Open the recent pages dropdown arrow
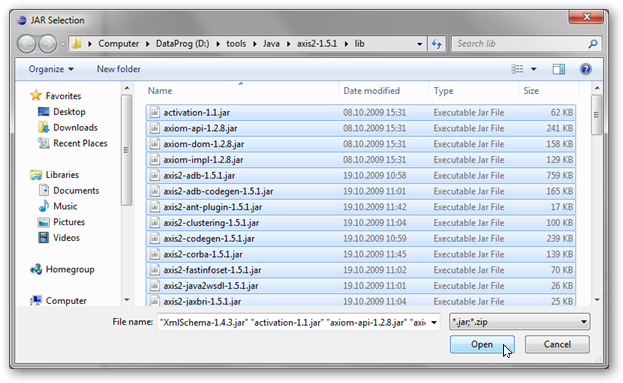 pos(62,44)
